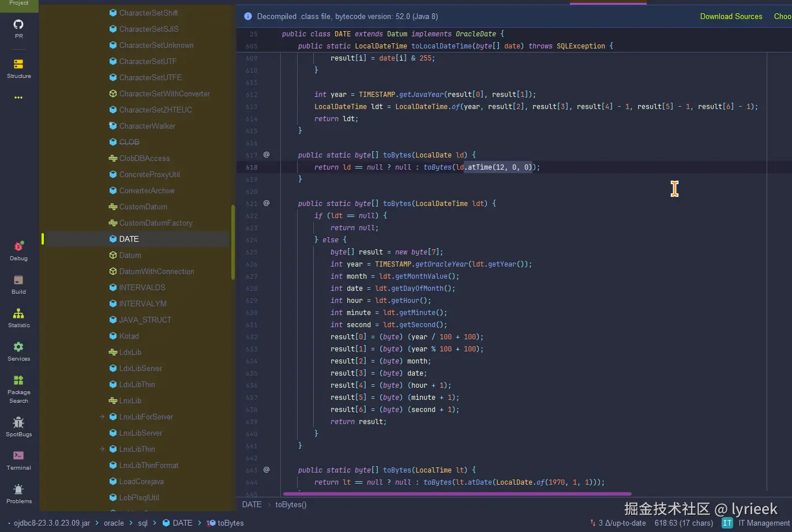The image size is (792, 532).
Task: Show more tool windows via ellipsis
Action: (18, 98)
